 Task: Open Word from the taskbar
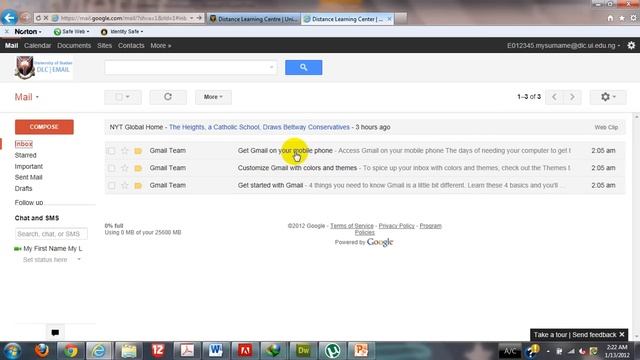[216, 351]
